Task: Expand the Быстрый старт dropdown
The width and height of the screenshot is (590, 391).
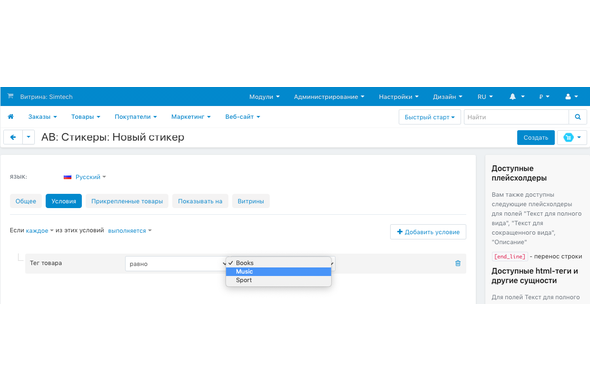Action: point(429,117)
